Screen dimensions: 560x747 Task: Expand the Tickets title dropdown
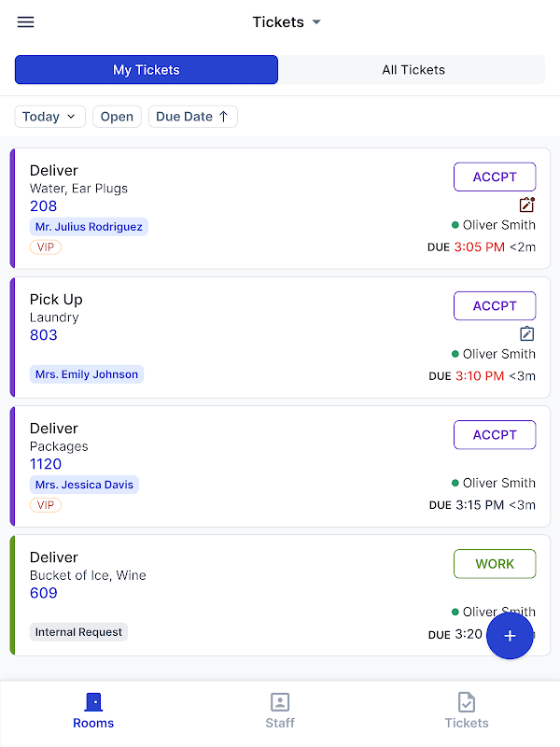point(316,22)
